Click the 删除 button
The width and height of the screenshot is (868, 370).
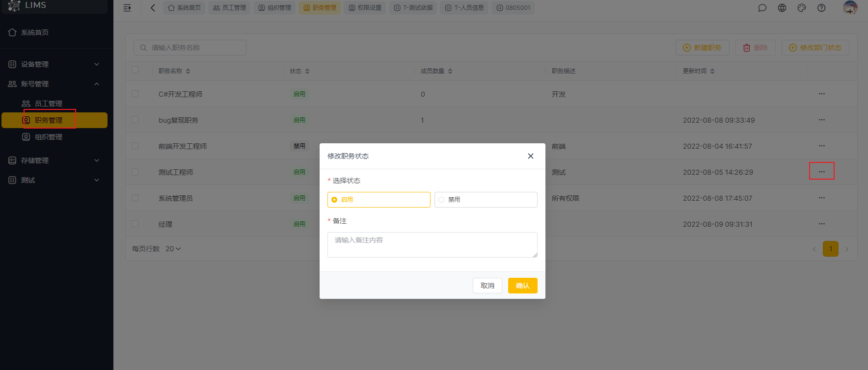pos(755,48)
